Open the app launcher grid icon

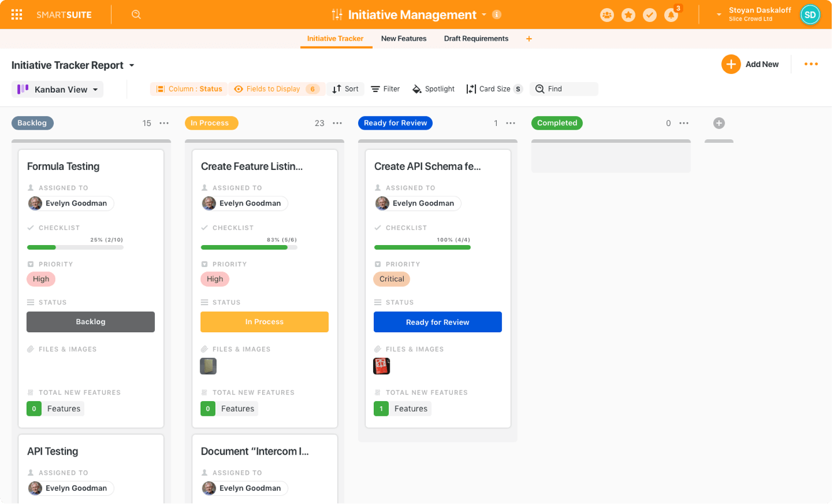pos(17,14)
